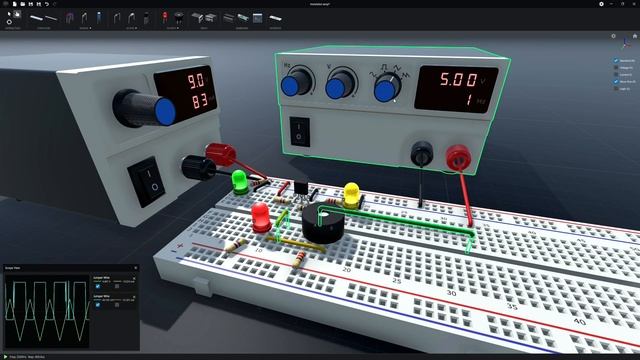Image resolution: width=640 pixels, height=360 pixels.
Task: Pick the blue capacitor component
Action: tap(99, 18)
